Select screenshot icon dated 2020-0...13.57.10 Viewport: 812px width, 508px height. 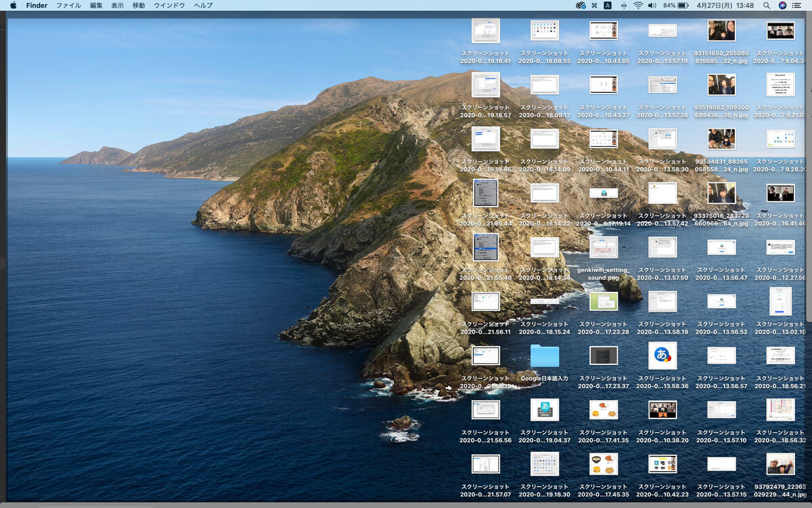[x=721, y=410]
